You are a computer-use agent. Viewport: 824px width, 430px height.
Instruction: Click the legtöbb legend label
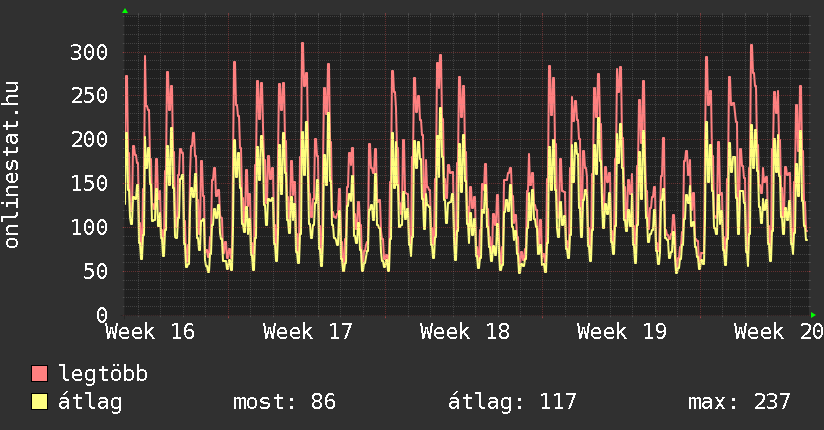103,374
